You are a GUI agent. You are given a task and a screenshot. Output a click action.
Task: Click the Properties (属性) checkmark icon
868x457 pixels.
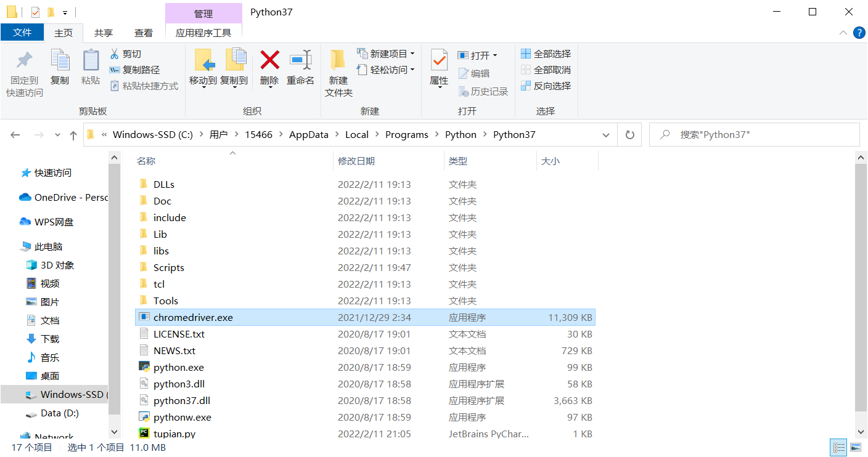tap(439, 60)
